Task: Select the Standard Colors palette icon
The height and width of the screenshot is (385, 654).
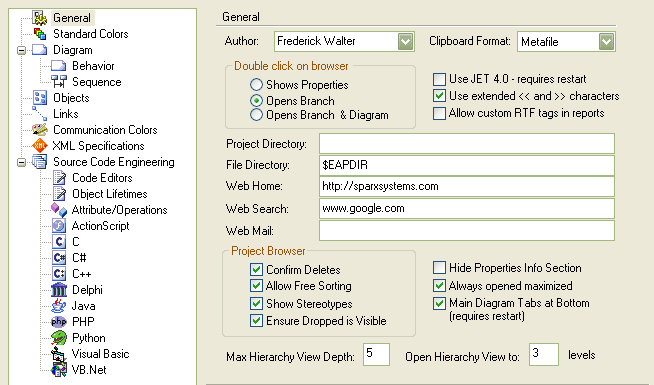Action: [x=40, y=34]
